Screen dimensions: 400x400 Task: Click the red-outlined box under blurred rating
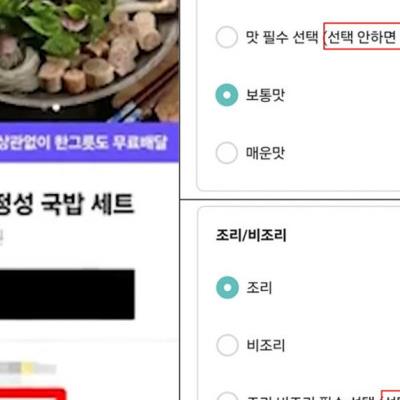pos(32,394)
